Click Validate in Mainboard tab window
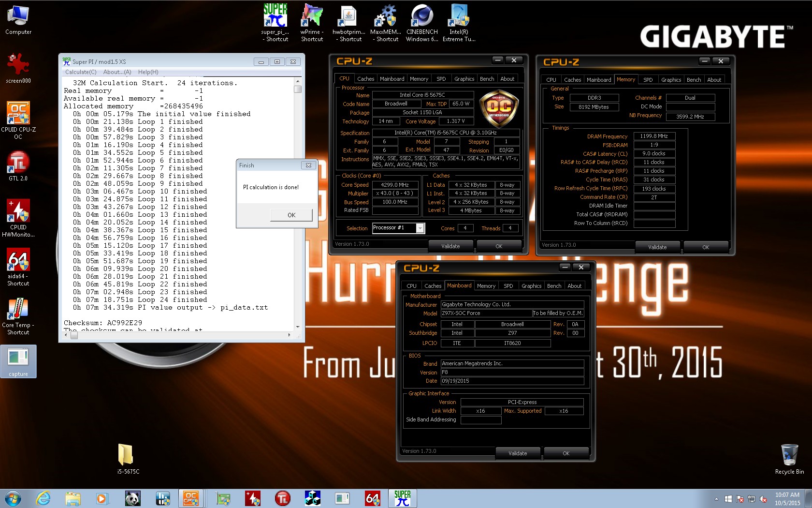 point(518,453)
